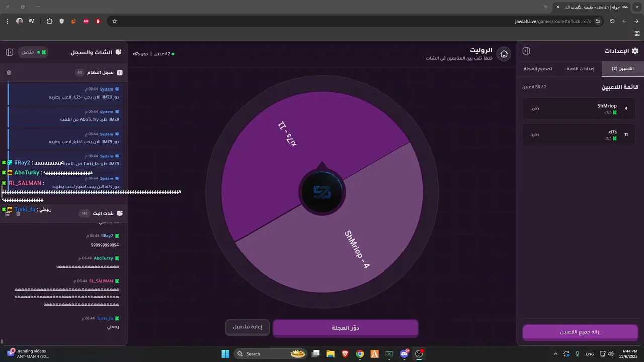Open Brave browser from the taskbar

[x=345, y=354]
